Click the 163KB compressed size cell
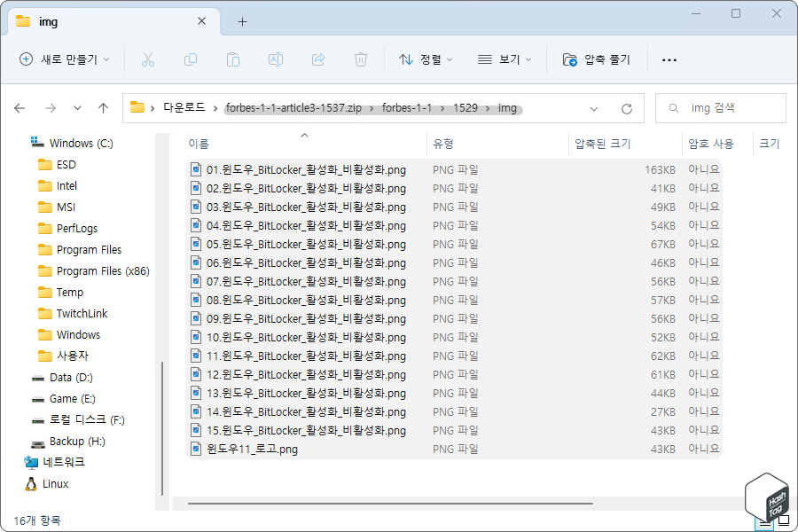Image resolution: width=798 pixels, height=532 pixels. (x=660, y=169)
